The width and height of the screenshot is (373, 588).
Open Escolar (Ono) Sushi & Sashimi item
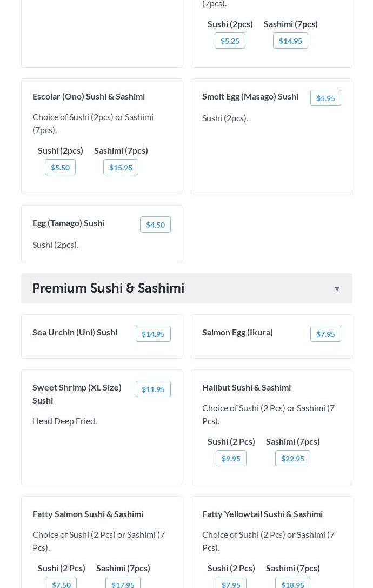89,96
